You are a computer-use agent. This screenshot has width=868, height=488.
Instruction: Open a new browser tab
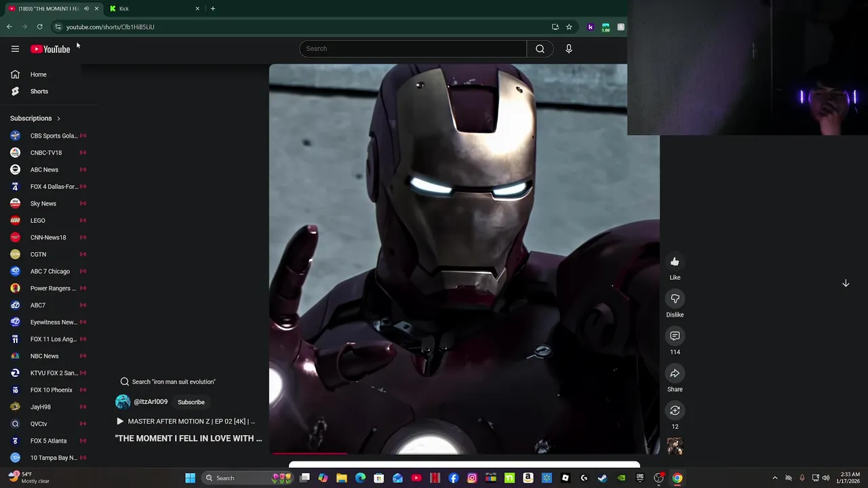pyautogui.click(x=213, y=9)
